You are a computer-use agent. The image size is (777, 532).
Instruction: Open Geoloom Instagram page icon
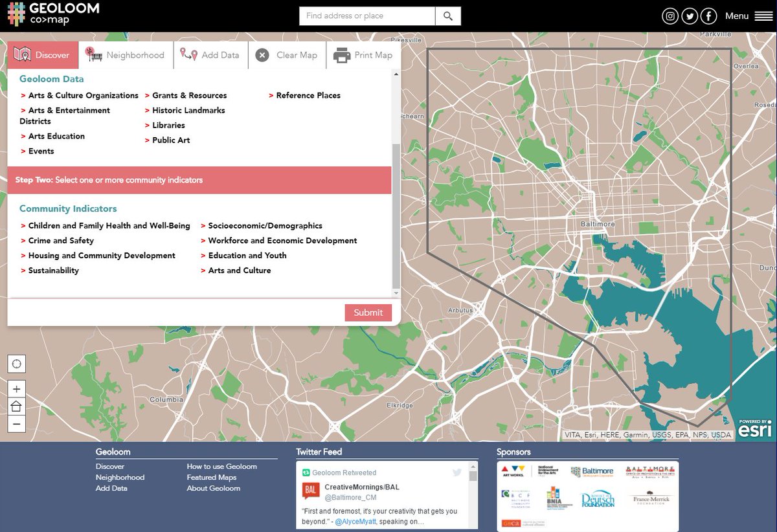point(671,16)
